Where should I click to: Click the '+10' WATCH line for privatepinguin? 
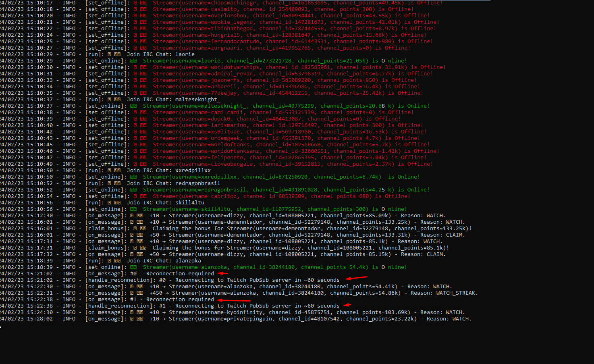click(x=310, y=319)
